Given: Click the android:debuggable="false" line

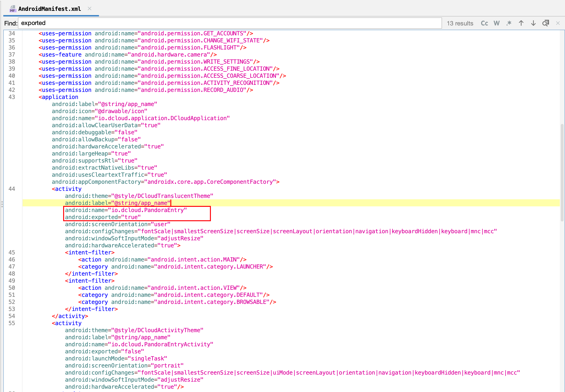Looking at the screenshot, I should tap(94, 132).
